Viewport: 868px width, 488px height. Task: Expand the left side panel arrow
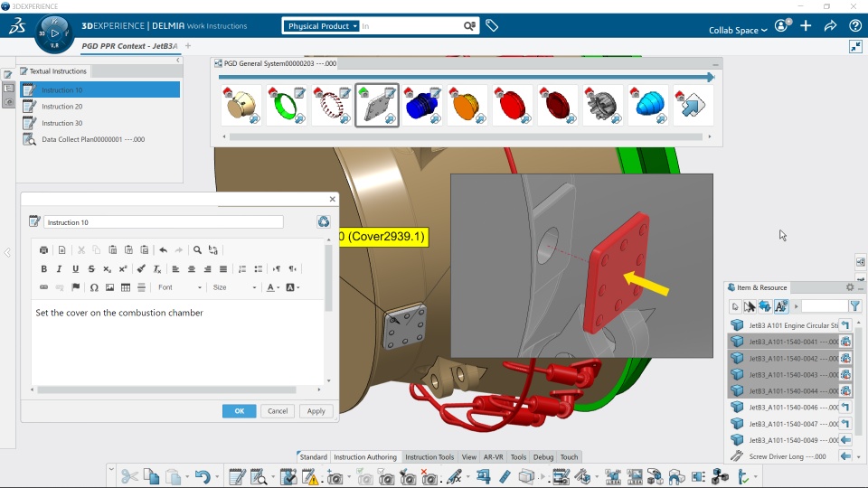point(7,252)
